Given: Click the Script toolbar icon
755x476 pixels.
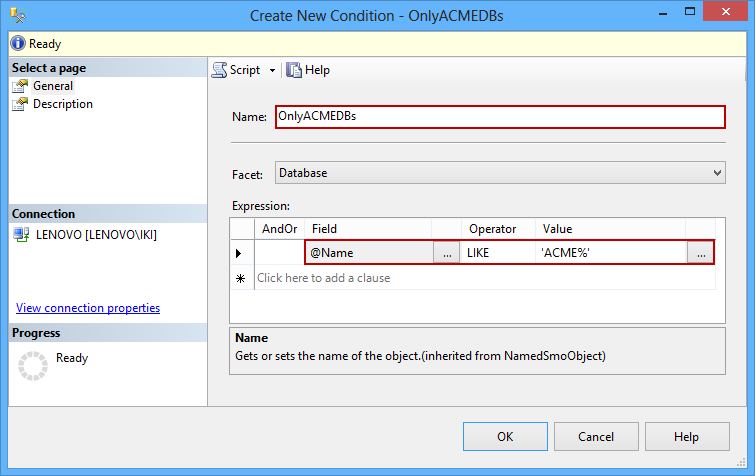Looking at the screenshot, I should pyautogui.click(x=220, y=70).
